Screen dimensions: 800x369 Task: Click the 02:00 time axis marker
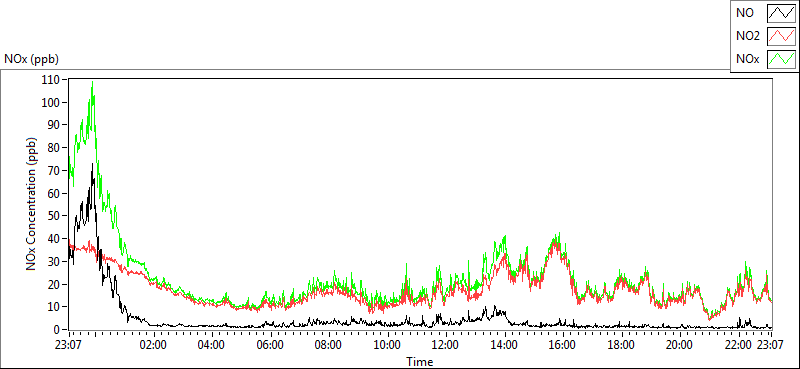pyautogui.click(x=153, y=345)
